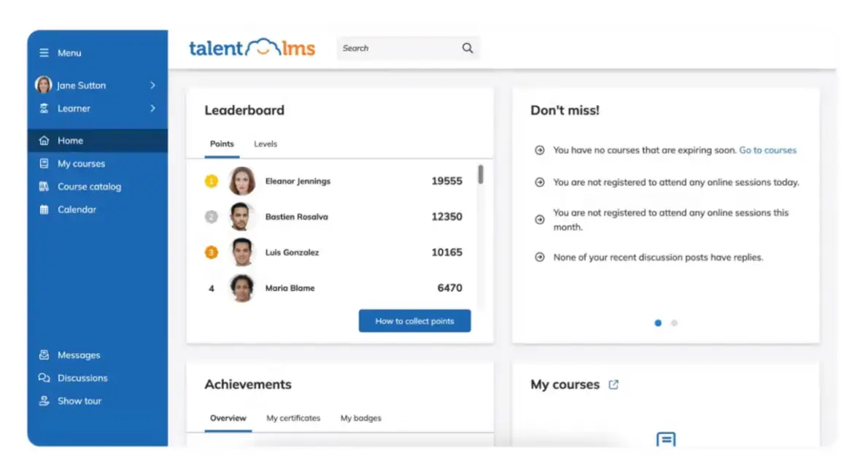Image resolution: width=868 pixels, height=472 pixels.
Task: Click the 10165 points value
Action: click(x=446, y=252)
